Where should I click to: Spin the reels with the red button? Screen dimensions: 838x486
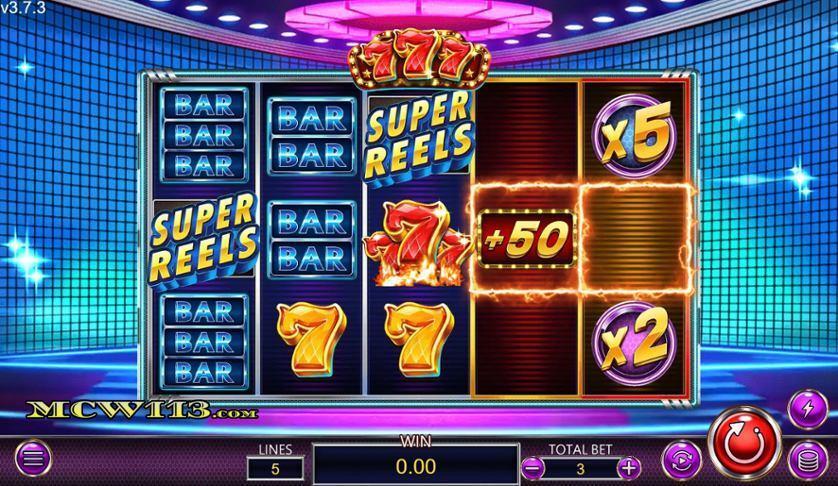744,443
